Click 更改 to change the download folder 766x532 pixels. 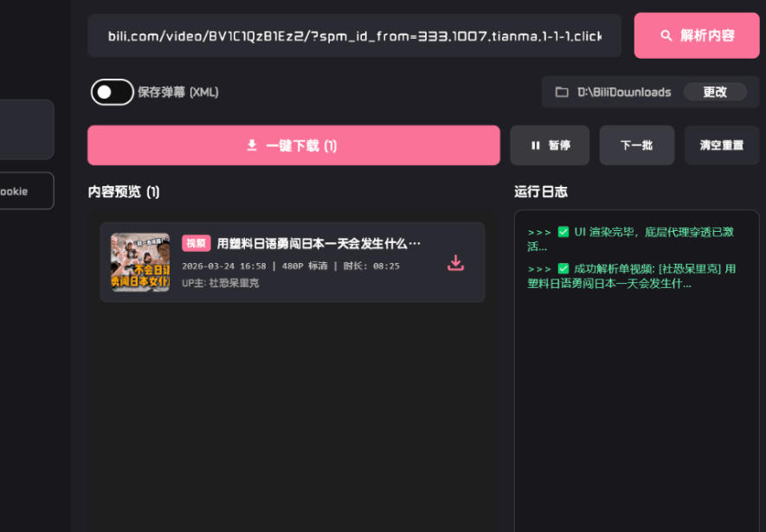[716, 92]
